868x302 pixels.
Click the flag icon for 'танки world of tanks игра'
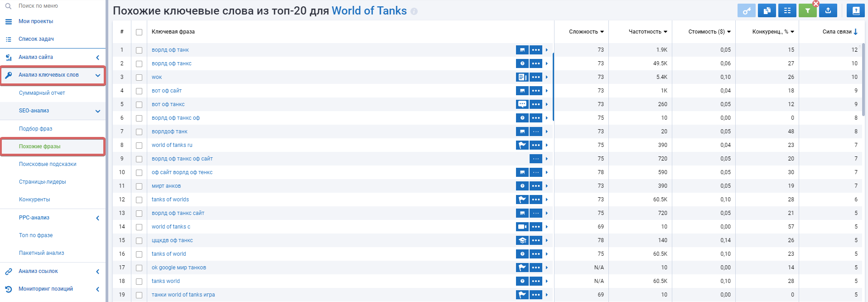[x=522, y=295]
